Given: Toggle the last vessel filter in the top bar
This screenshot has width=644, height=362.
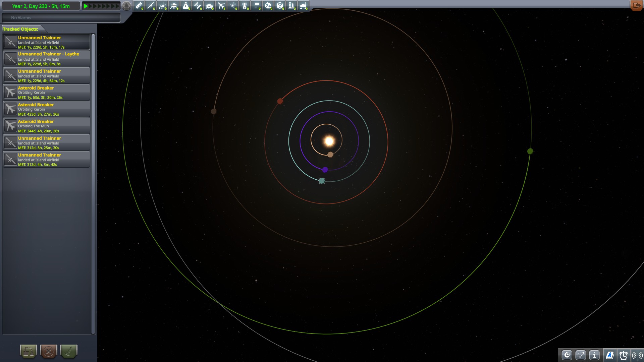Looking at the screenshot, I should [x=303, y=6].
